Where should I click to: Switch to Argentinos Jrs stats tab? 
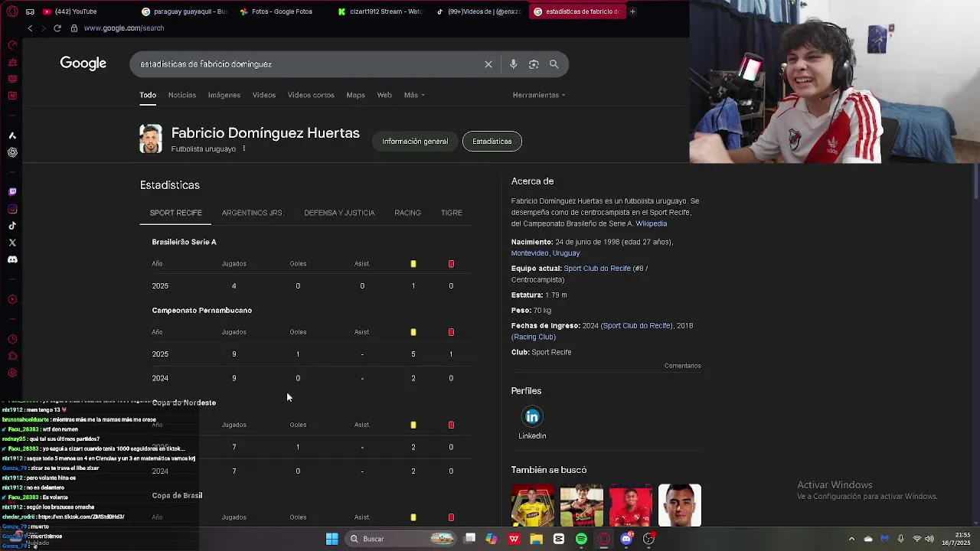click(x=252, y=213)
